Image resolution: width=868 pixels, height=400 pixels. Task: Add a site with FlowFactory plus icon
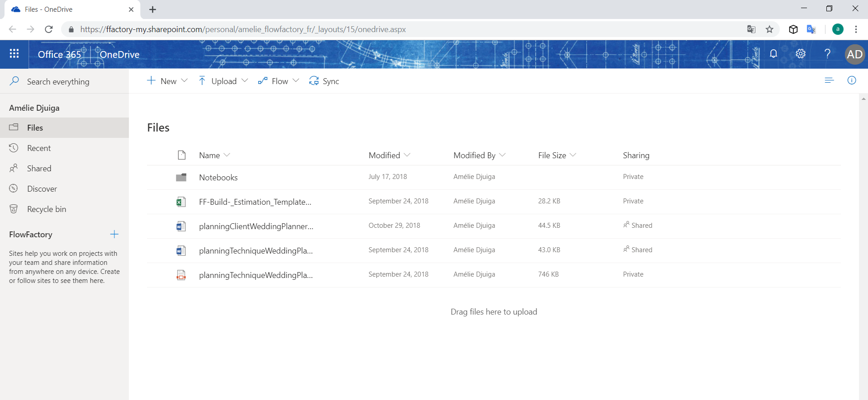[x=114, y=234]
